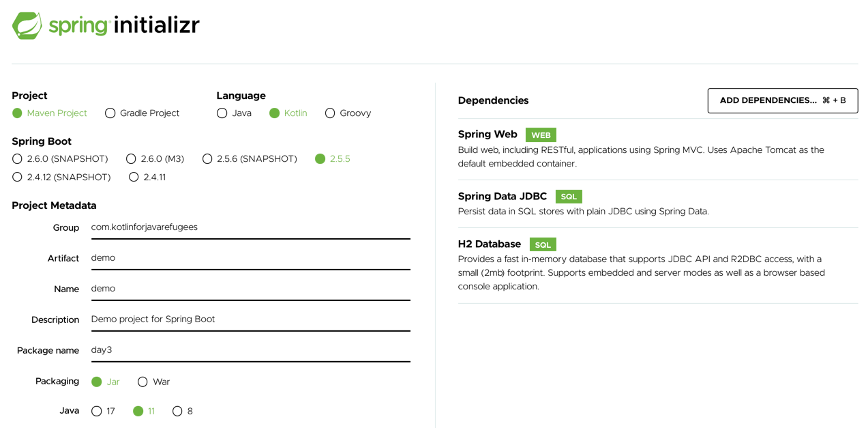Viewport: 868px width, 428px height.
Task: Click the Spring Boot section heading
Action: click(42, 142)
